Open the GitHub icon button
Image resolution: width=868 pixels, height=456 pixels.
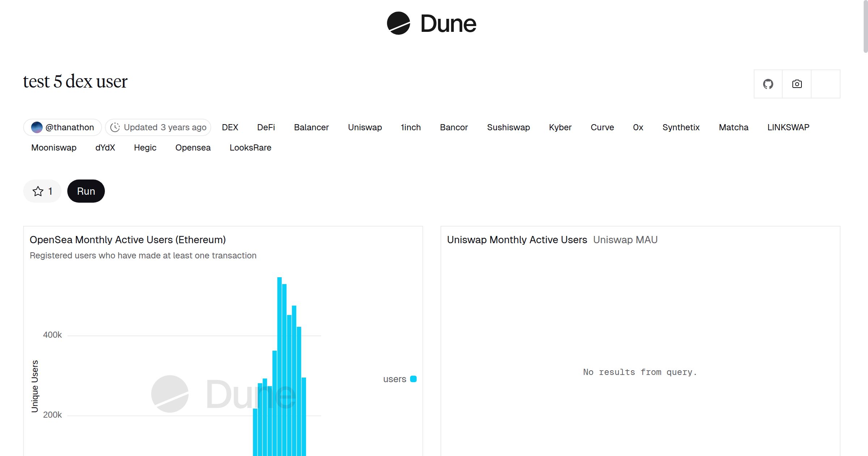click(x=768, y=84)
